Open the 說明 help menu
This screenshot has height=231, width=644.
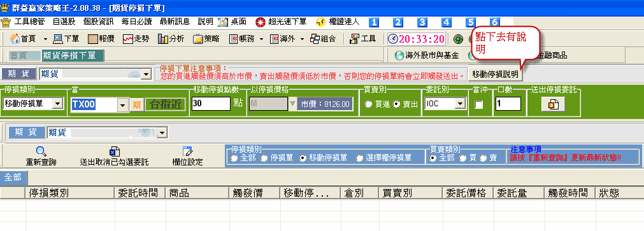tap(205, 22)
